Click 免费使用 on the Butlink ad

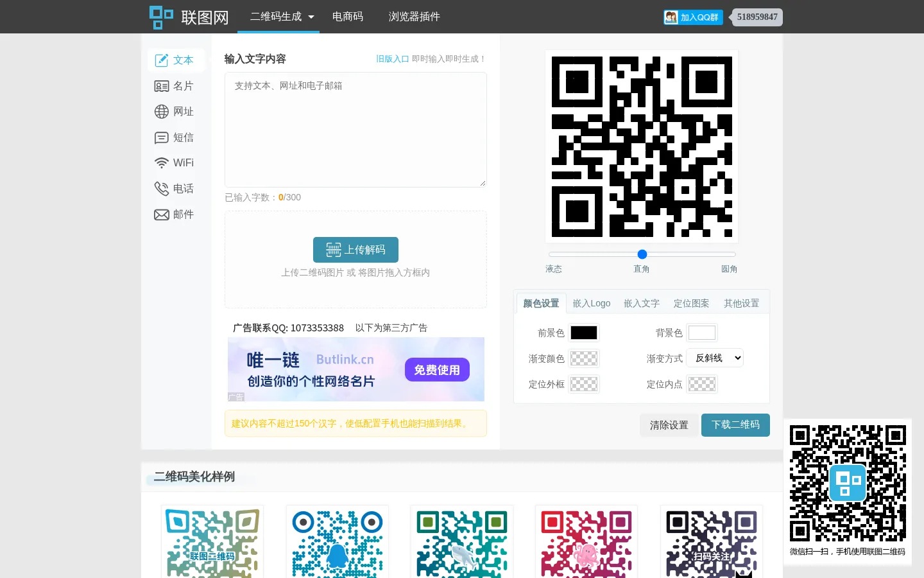point(437,370)
